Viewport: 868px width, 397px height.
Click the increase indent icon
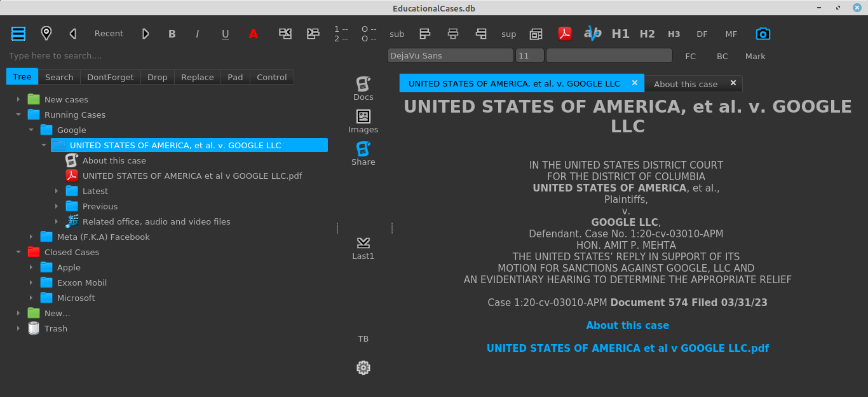(x=313, y=34)
